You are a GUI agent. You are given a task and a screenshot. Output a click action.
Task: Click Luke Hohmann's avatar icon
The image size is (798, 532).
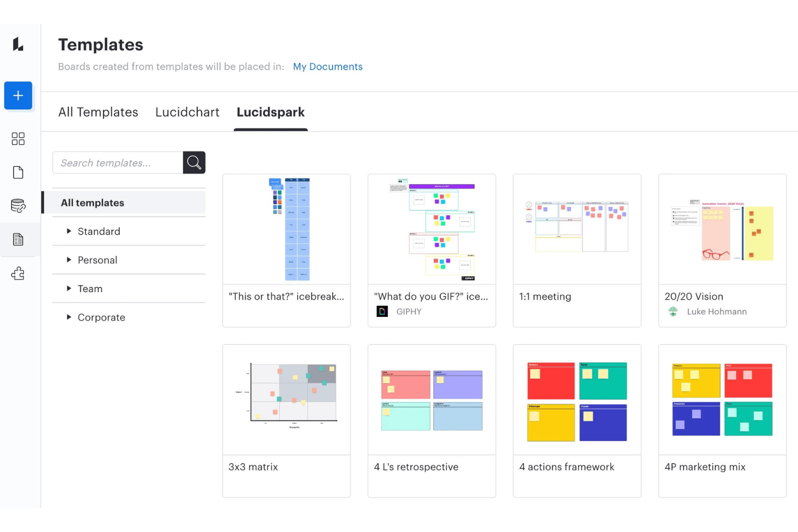pos(673,312)
